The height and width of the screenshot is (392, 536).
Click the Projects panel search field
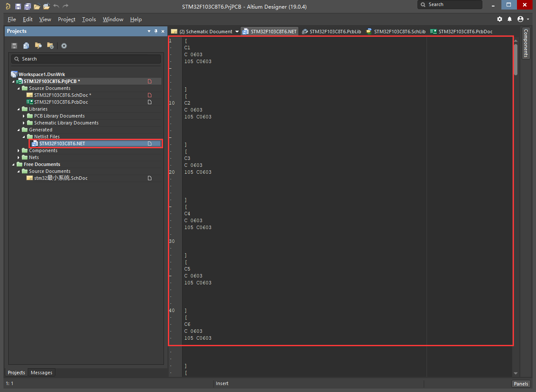[x=86, y=59]
